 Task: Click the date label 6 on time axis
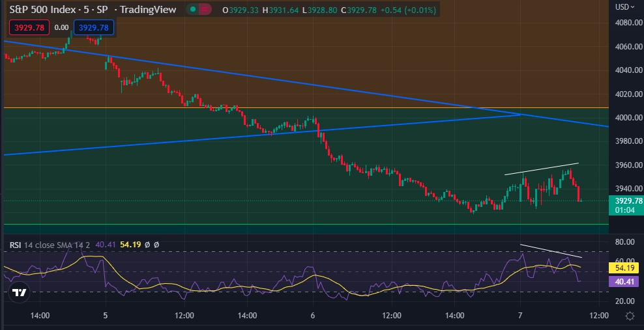313,316
